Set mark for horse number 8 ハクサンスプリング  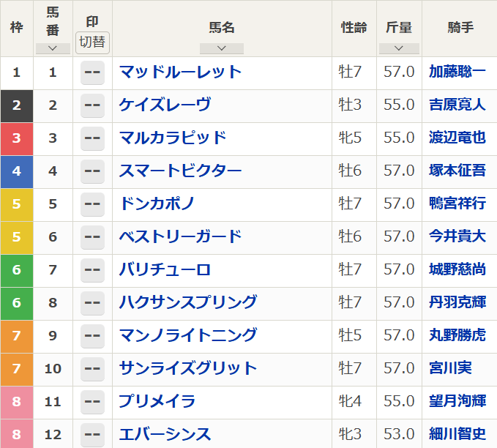92,303
